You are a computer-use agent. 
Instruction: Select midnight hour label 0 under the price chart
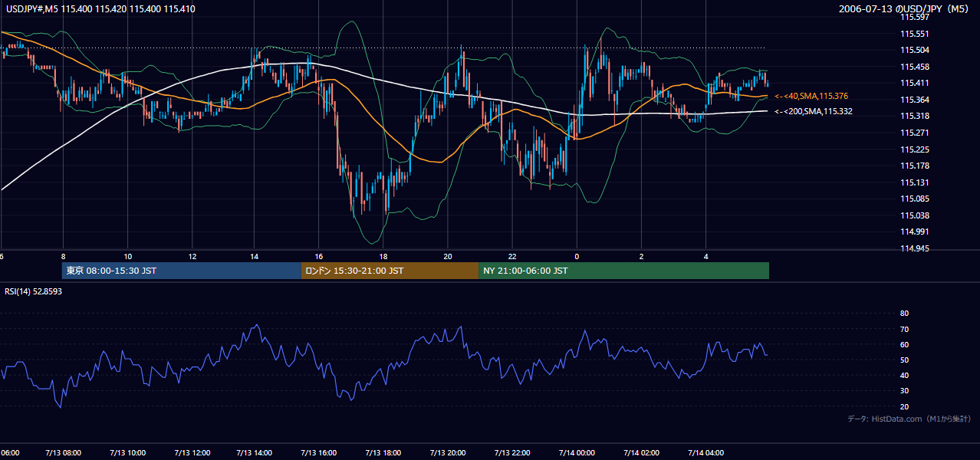[x=577, y=256]
